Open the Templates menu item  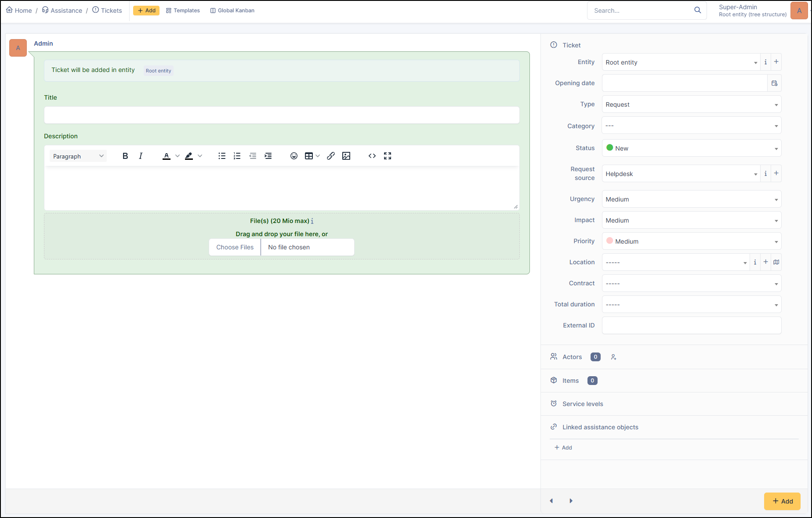click(183, 11)
